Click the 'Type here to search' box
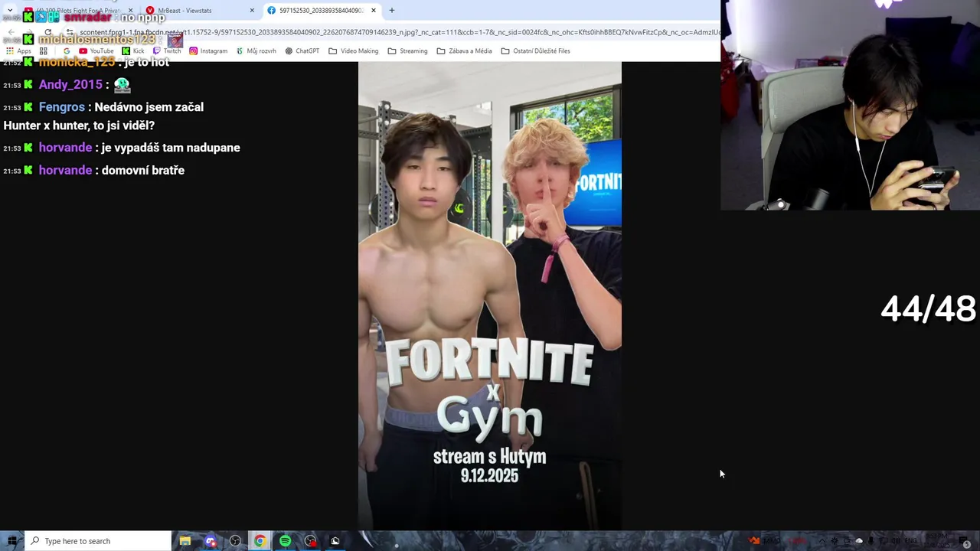Viewport: 980px width, 551px height. click(98, 541)
